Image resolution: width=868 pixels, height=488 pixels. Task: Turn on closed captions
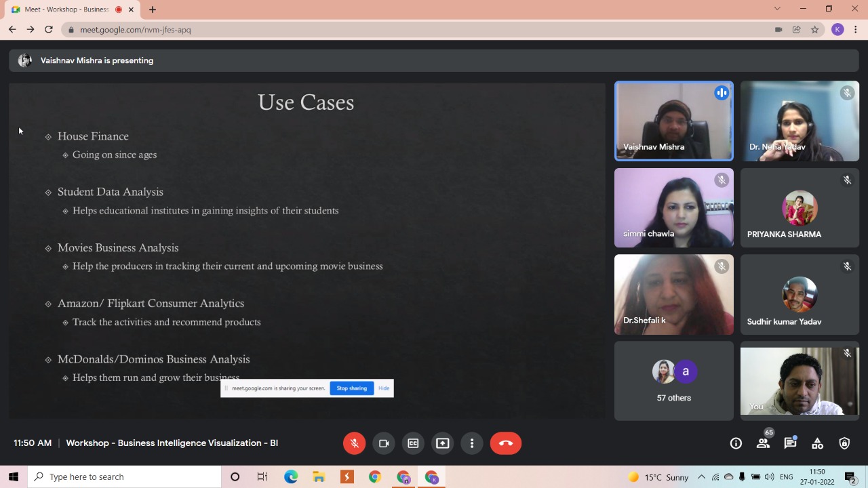(x=413, y=443)
